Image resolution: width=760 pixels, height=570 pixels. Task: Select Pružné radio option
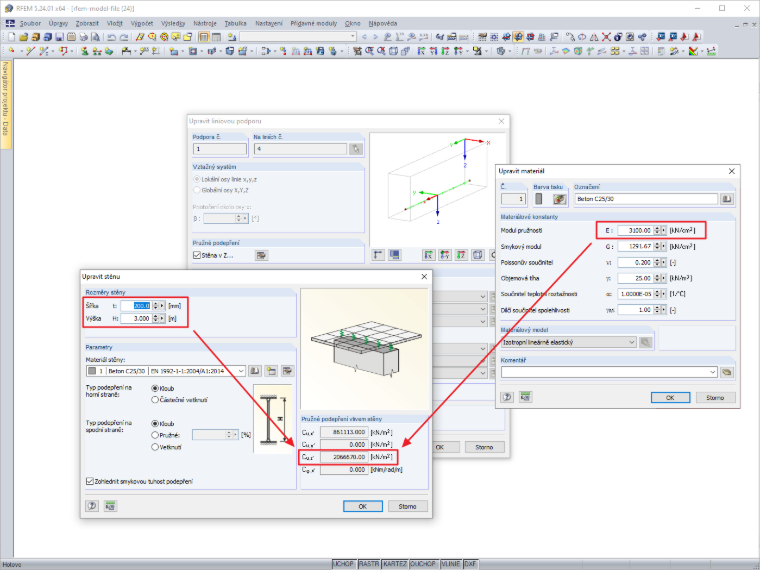(165, 435)
